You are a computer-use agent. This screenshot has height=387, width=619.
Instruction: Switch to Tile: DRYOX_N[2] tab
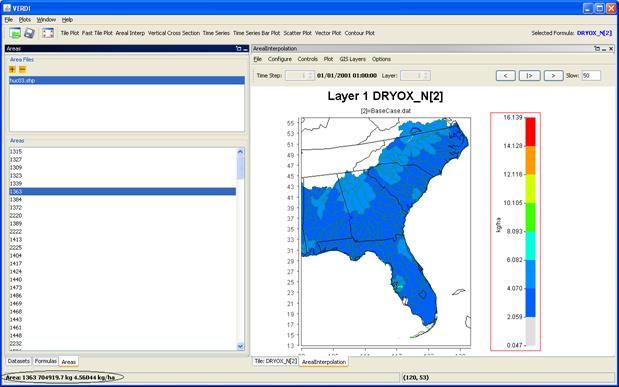pyautogui.click(x=275, y=361)
